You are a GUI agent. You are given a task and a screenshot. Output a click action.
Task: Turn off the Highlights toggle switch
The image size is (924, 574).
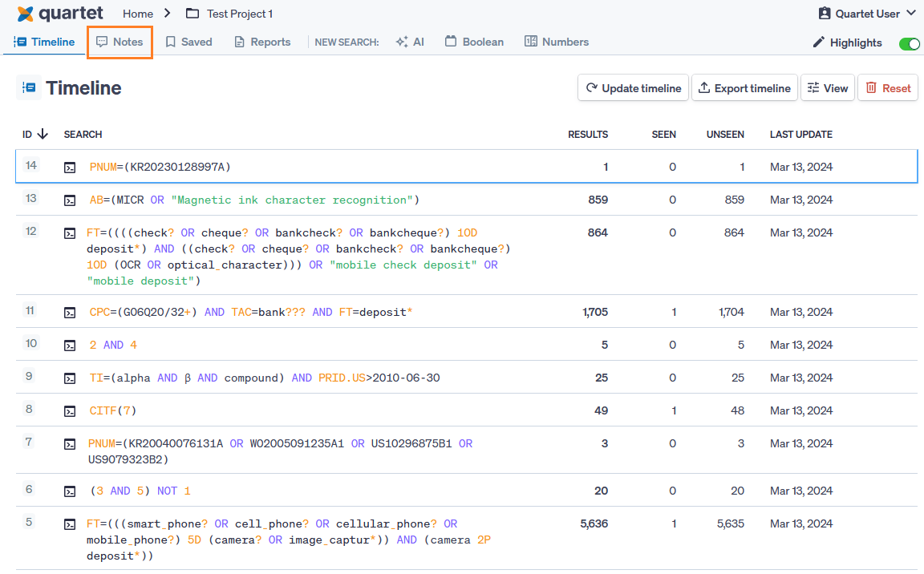(x=909, y=43)
